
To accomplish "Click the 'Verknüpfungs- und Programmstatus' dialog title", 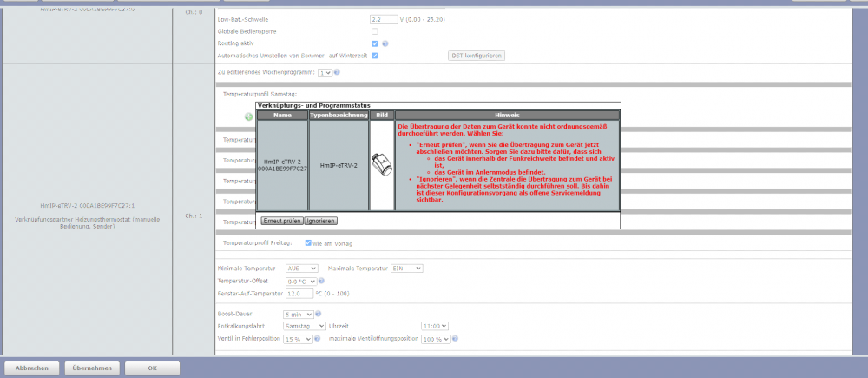I will pos(314,105).
